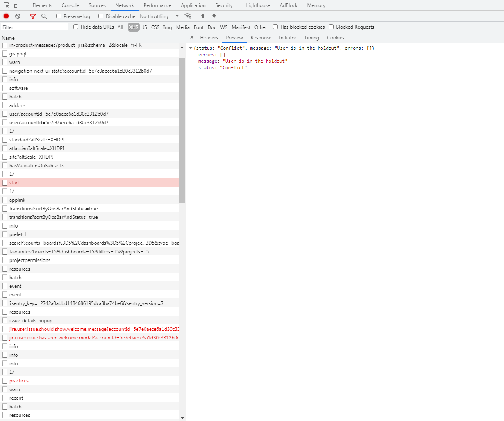Enable the Preserve log checkbox
Screen dimensions: 504x421
coord(59,16)
